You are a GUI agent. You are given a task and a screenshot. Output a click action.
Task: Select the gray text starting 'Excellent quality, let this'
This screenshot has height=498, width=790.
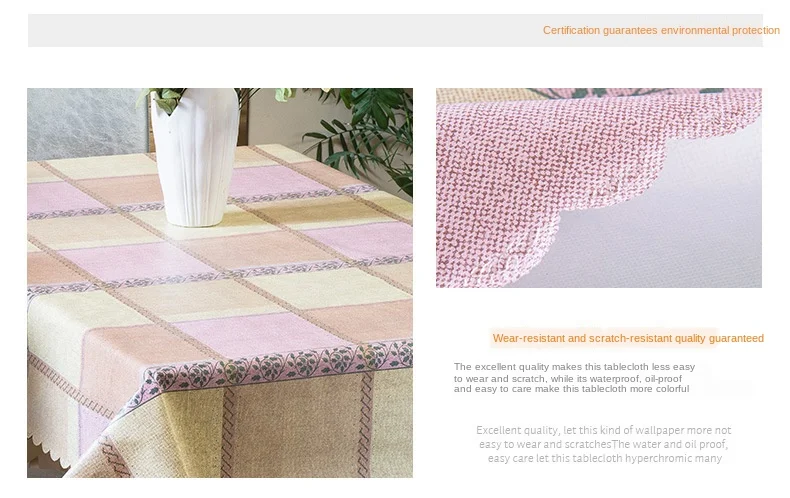click(604, 444)
